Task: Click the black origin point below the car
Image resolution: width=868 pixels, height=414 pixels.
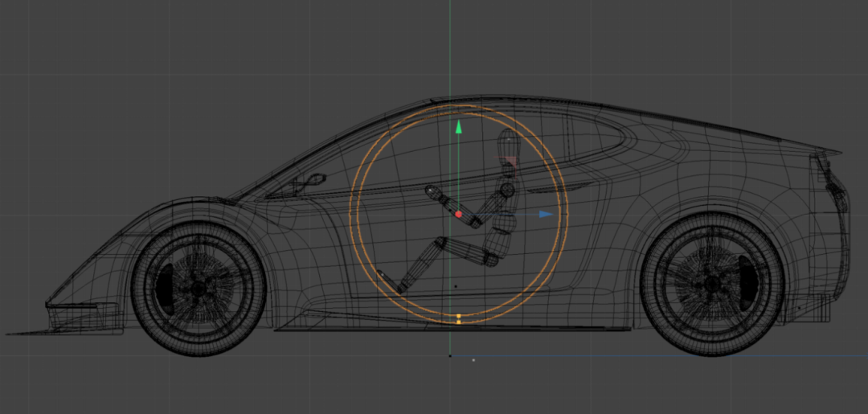Action: click(450, 356)
